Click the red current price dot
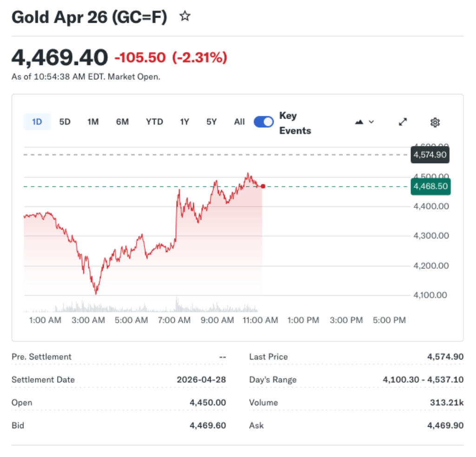The image size is (476, 457). coord(263,186)
